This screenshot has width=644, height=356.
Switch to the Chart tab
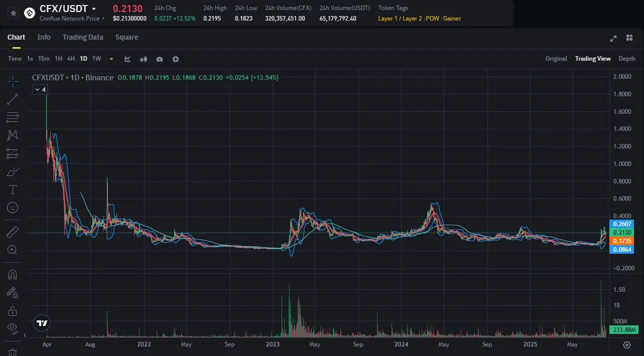point(16,37)
